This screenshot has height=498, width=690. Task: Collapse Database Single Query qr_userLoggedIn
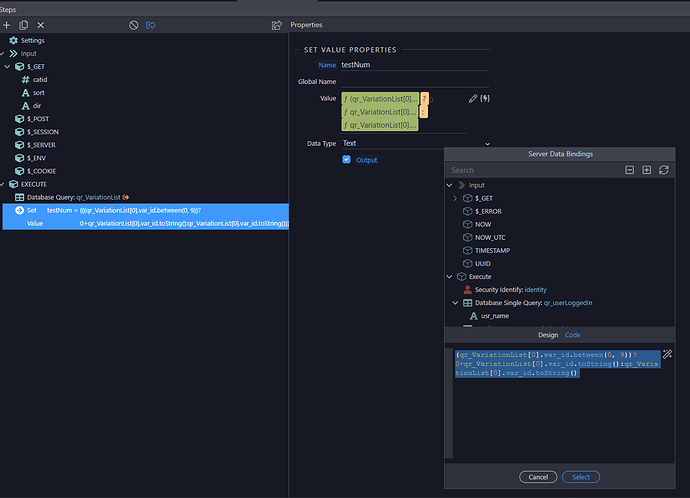coord(455,303)
